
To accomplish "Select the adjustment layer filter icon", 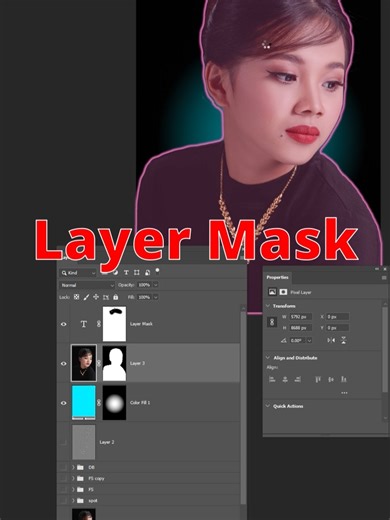I will tap(116, 273).
